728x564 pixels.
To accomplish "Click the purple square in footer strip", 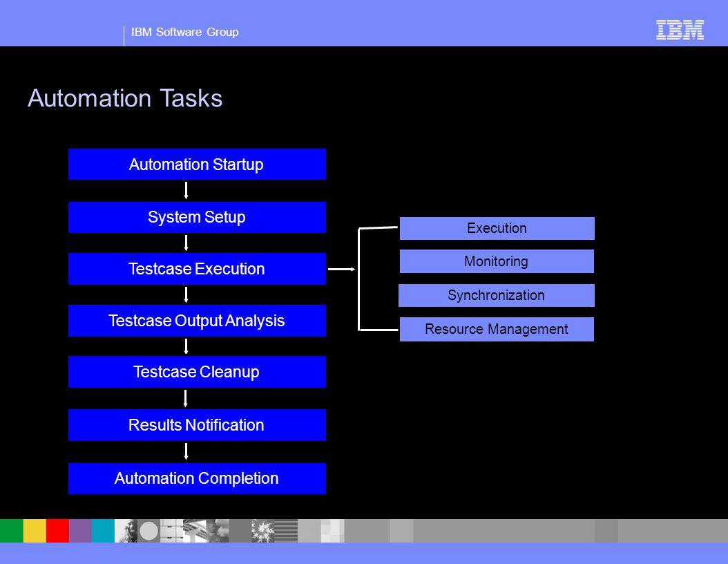I will (80, 531).
